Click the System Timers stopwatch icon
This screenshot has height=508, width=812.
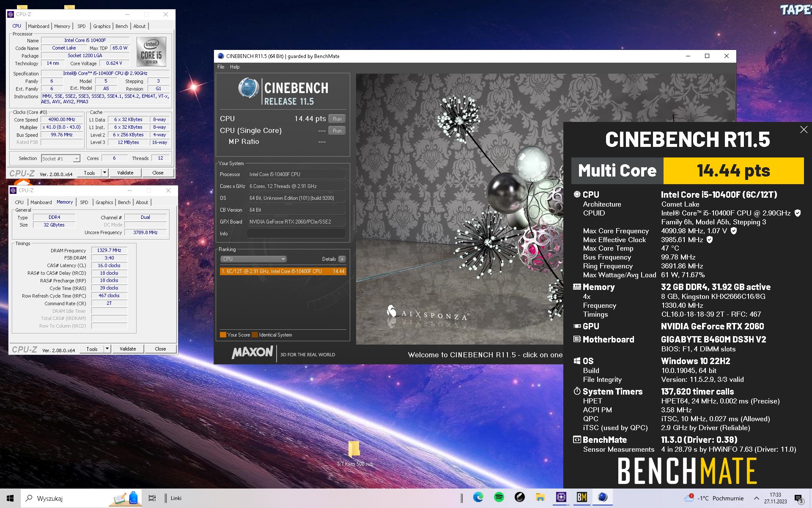pyautogui.click(x=577, y=391)
